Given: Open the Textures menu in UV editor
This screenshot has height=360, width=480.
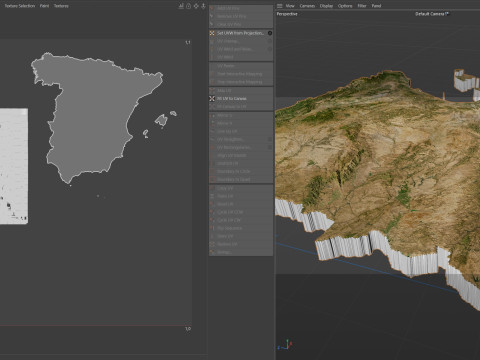Looking at the screenshot, I should (x=61, y=6).
